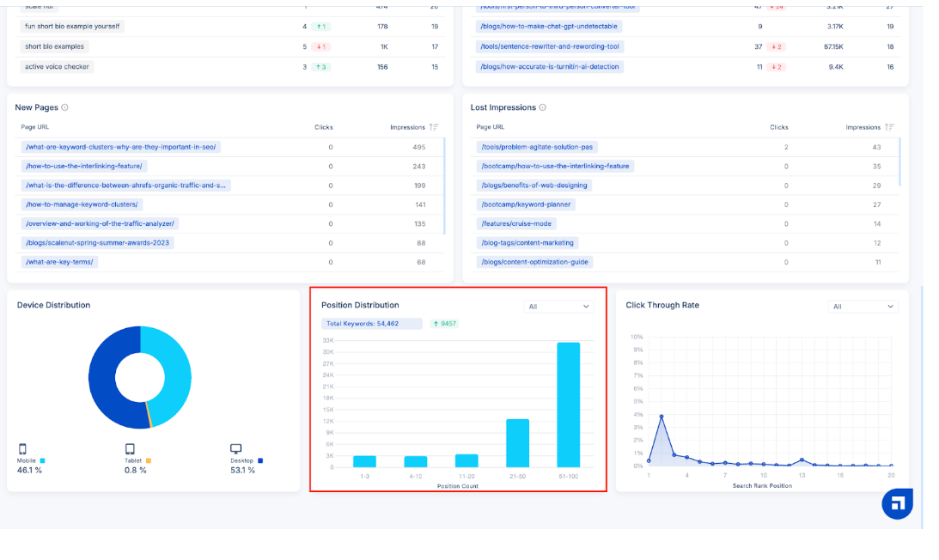Click the 21-50 position bar
The height and width of the screenshot is (560, 939).
click(x=517, y=442)
